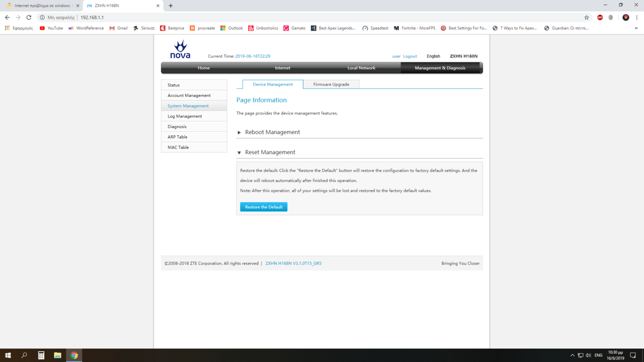Go back to the previous page
The image size is (644, 362).
pos(7,17)
